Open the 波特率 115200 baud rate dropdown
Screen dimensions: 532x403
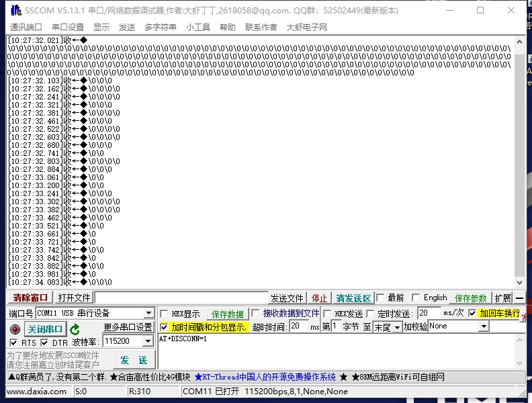(148, 342)
